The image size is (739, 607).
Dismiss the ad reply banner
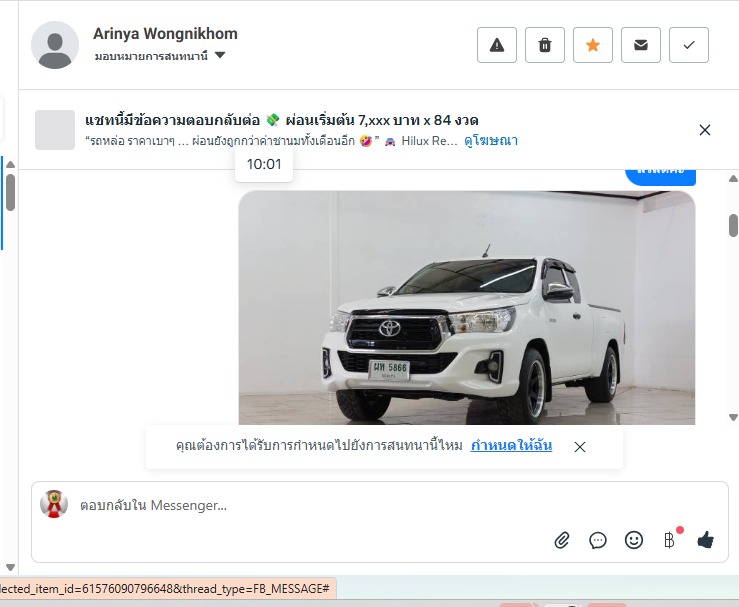tap(705, 130)
